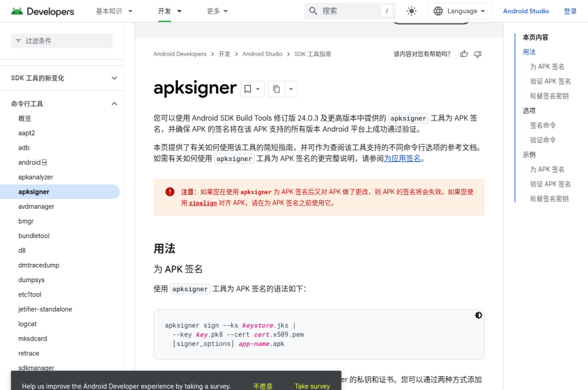Focus the 搜索 search field

pos(350,11)
